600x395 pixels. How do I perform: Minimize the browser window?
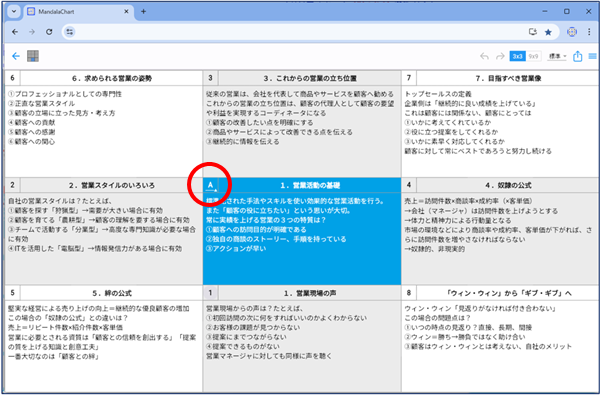pyautogui.click(x=545, y=11)
